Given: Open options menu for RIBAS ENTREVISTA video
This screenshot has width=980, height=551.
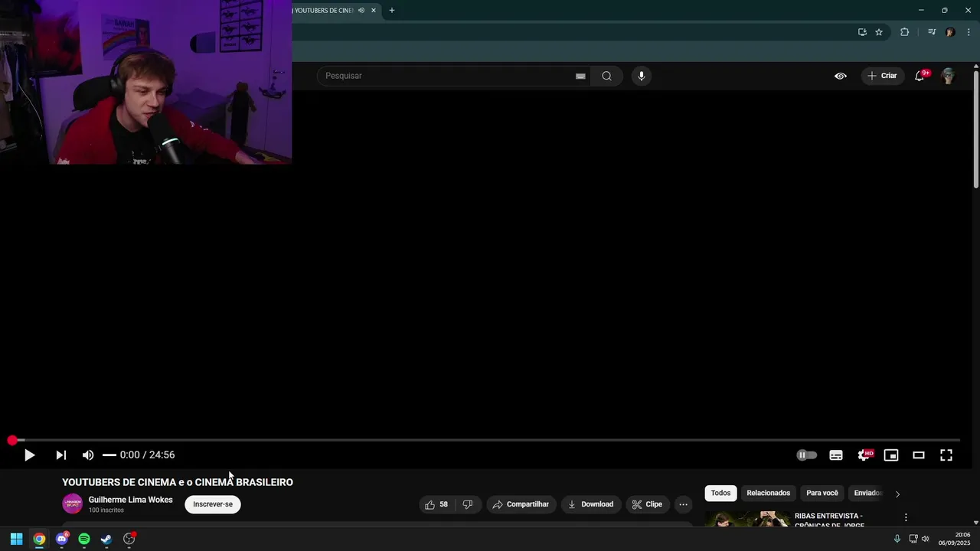Looking at the screenshot, I should 906,518.
